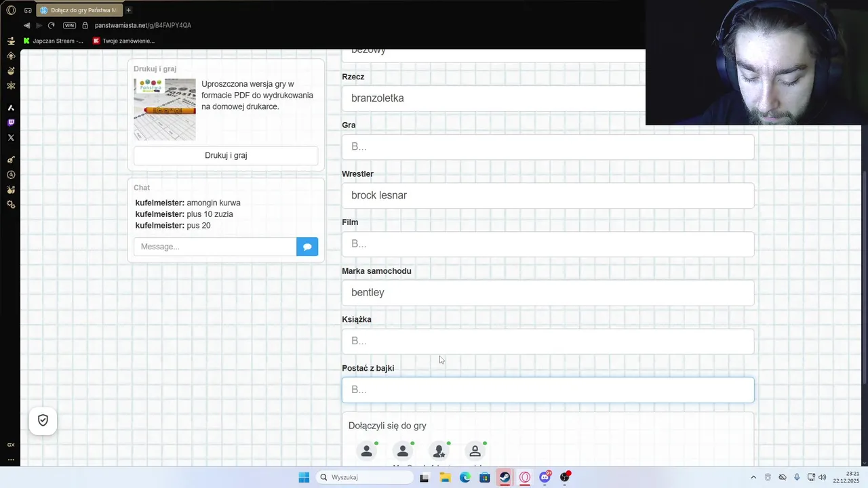Expand the system tray hidden icons chevron
The height and width of the screenshot is (488, 868).
753,477
